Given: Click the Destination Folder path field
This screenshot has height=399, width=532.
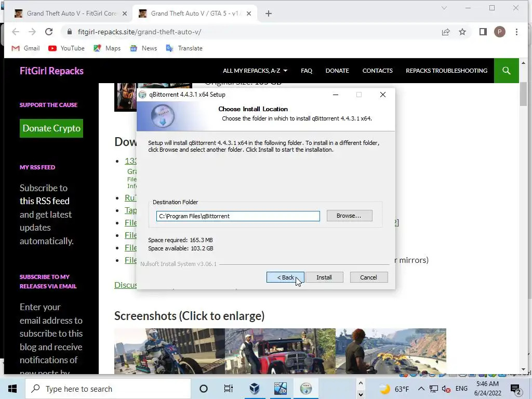Looking at the screenshot, I should (x=238, y=216).
